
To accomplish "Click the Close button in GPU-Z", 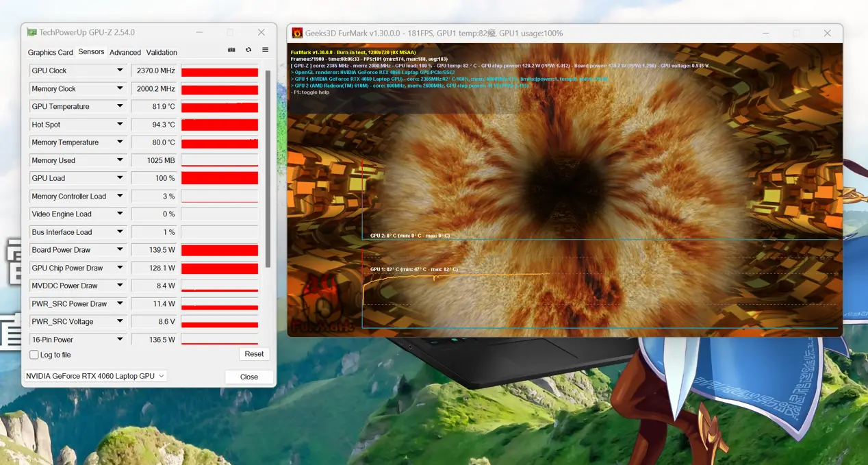I will pos(249,377).
